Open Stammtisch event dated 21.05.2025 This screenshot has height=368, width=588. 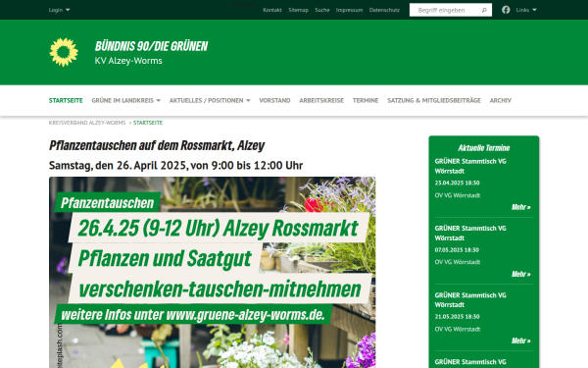(470, 299)
